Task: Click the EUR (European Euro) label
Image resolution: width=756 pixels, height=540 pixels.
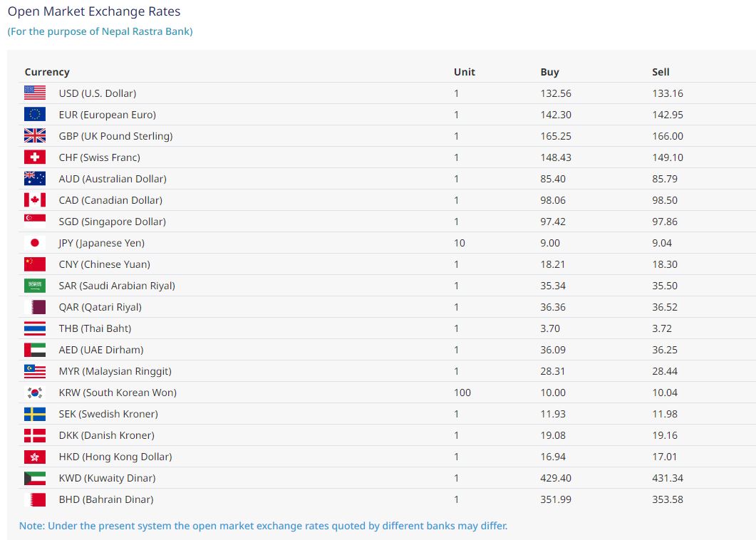Action: [107, 115]
